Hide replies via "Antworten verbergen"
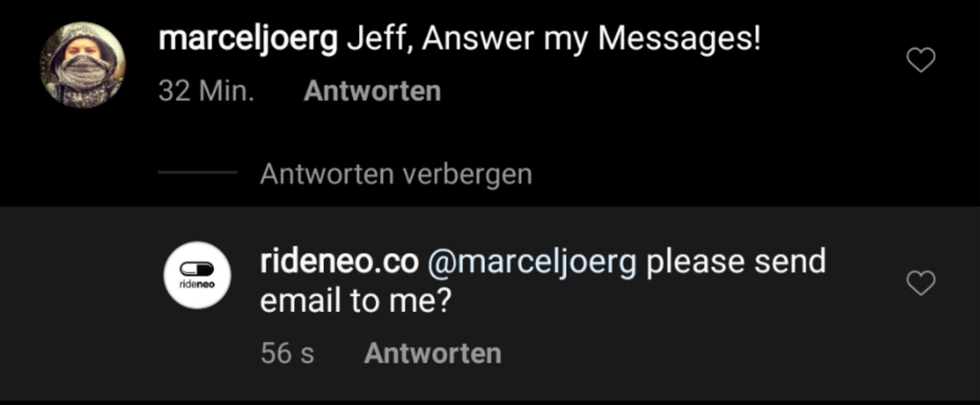This screenshot has height=405, width=980. tap(396, 174)
